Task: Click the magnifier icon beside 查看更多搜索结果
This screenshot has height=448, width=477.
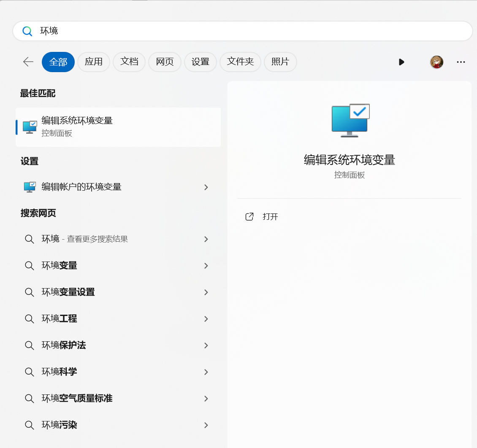Action: click(x=29, y=239)
